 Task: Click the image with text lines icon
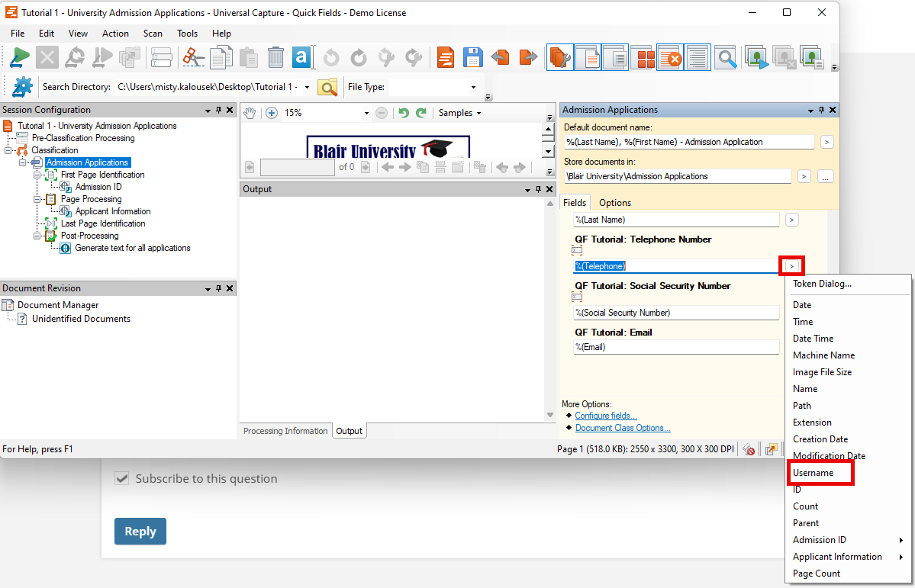[811, 57]
